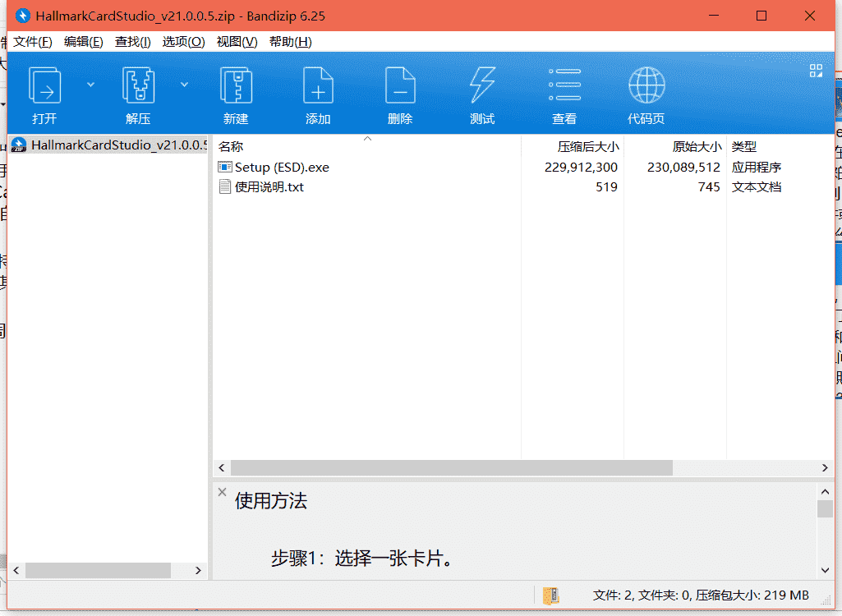The image size is (842, 616).
Task: Open the 文件(F) menu
Action: click(x=33, y=42)
